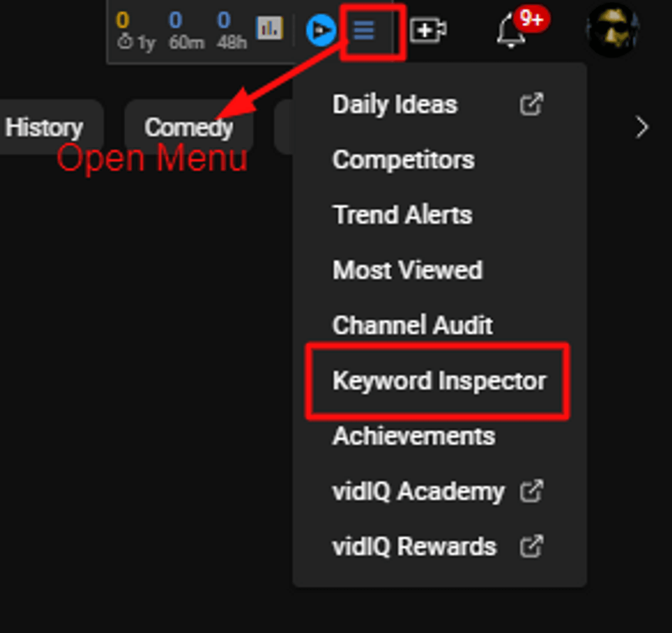Image resolution: width=672 pixels, height=633 pixels.
Task: Select the History category chip
Action: click(45, 128)
